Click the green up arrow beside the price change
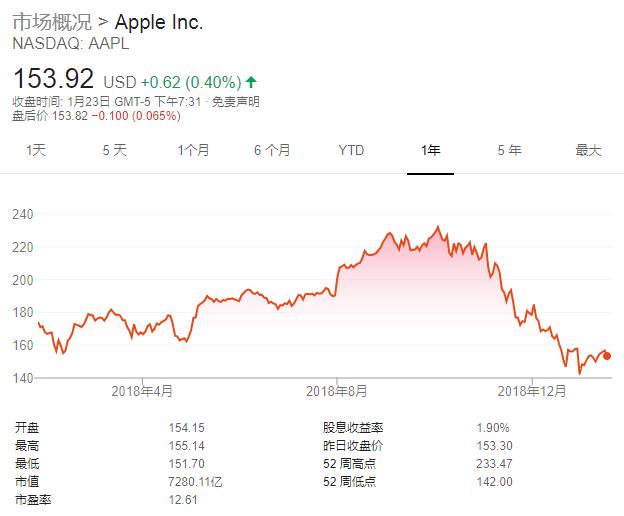The height and width of the screenshot is (516, 624). point(251,80)
